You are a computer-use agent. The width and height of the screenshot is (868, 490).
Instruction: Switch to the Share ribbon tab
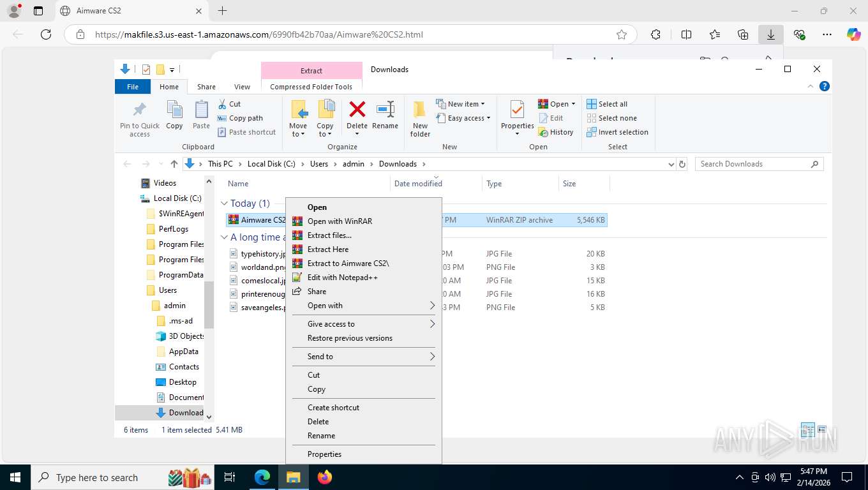(x=206, y=87)
